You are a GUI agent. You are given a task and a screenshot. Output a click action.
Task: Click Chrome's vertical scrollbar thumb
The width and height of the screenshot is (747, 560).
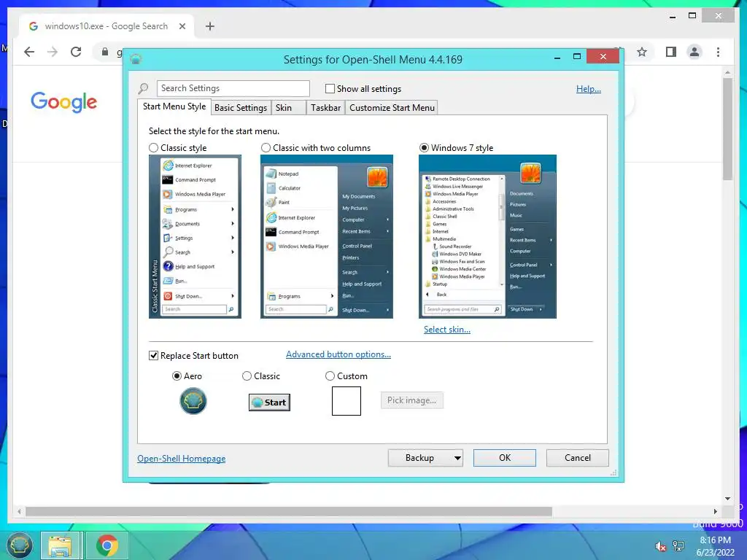(x=727, y=128)
